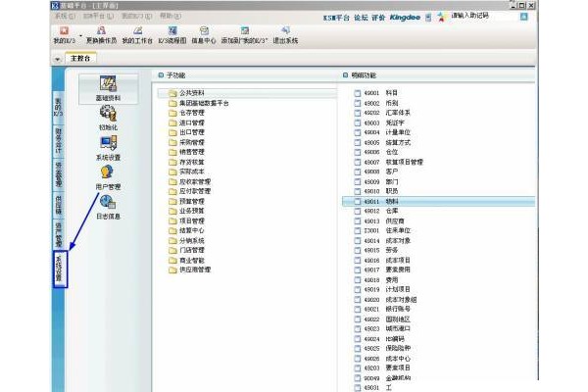The image size is (588, 392).
Task: Select detail item 49004 计量单位
Action: tap(382, 132)
